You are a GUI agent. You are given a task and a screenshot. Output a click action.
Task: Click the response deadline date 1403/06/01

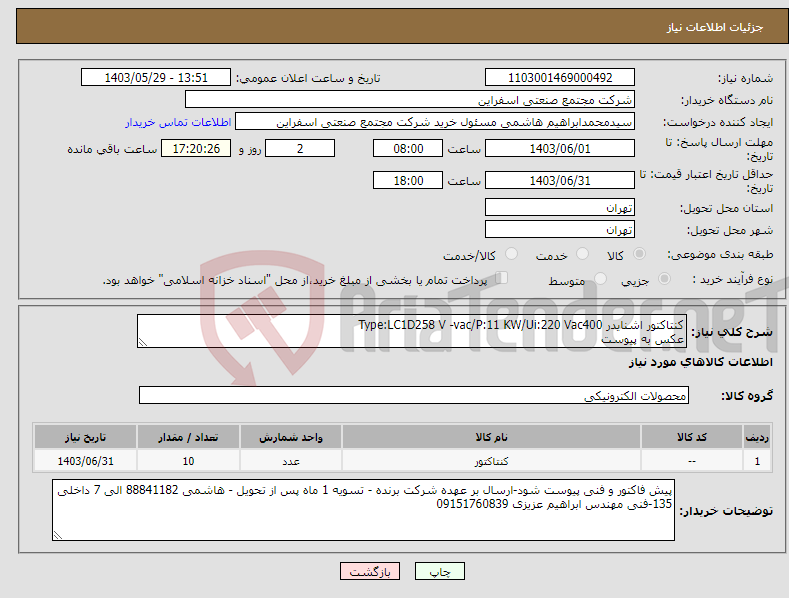560,148
